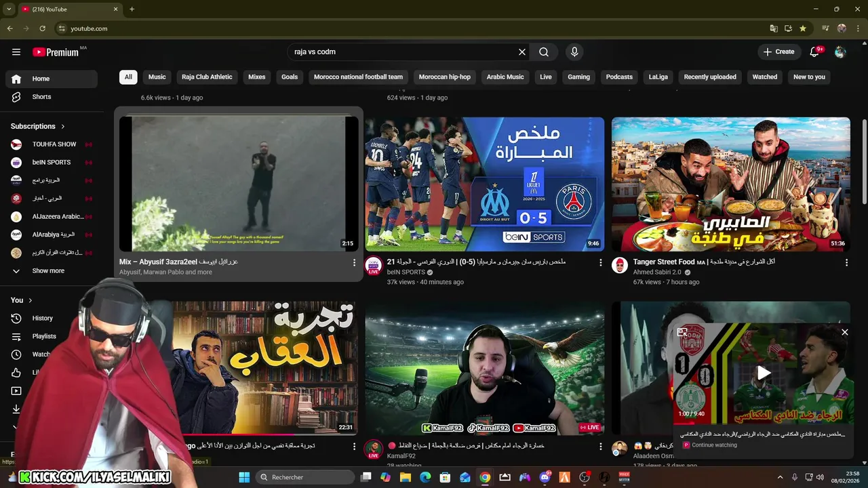Select the New to you chip
The height and width of the screenshot is (488, 868).
(x=809, y=77)
